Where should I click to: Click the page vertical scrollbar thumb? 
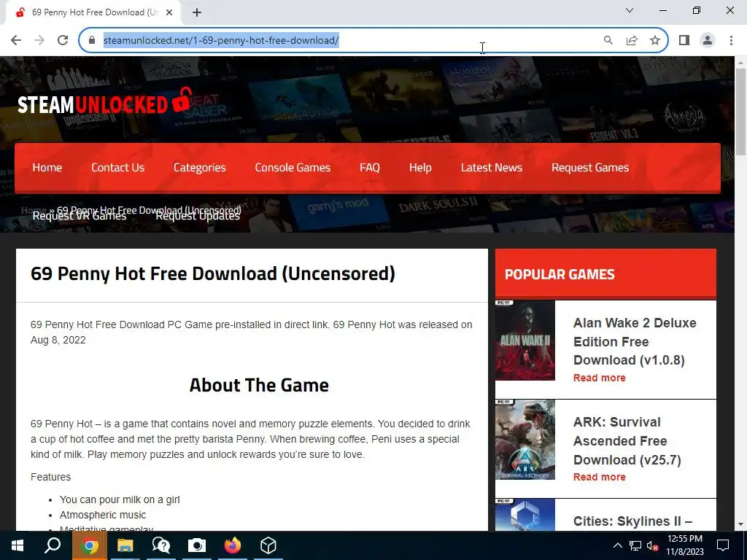pyautogui.click(x=740, y=112)
